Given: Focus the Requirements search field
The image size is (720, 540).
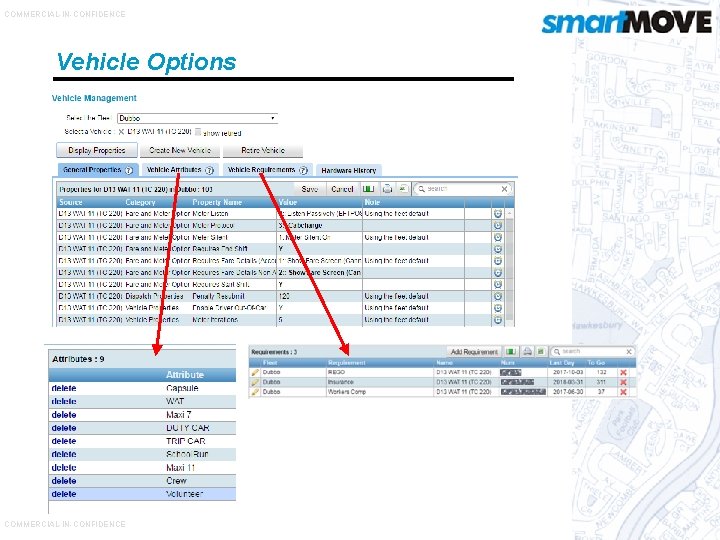Looking at the screenshot, I should 592,352.
